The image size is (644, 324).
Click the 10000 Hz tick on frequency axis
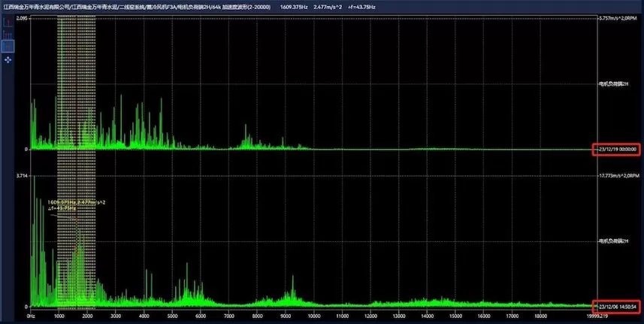pyautogui.click(x=313, y=316)
